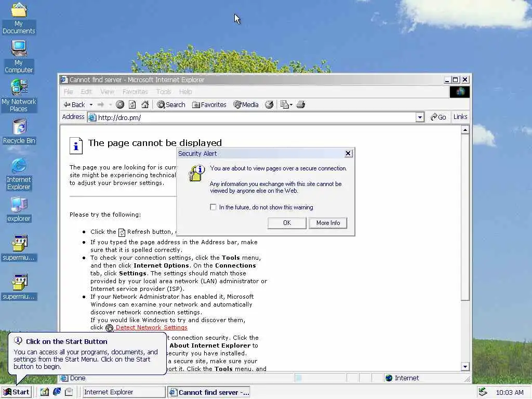Image resolution: width=532 pixels, height=399 pixels.
Task: Select the lower supermiu... desktop icon
Action: point(19,287)
